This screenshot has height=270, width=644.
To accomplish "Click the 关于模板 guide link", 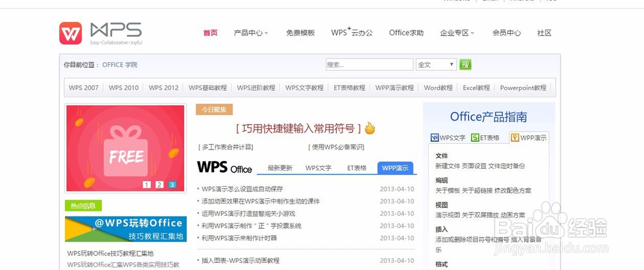I will [x=448, y=191].
